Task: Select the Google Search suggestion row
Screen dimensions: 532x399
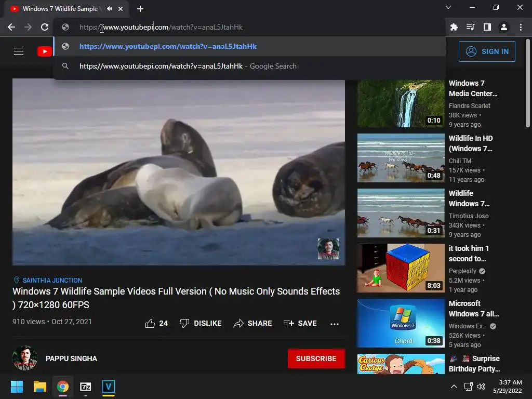Action: click(x=249, y=66)
